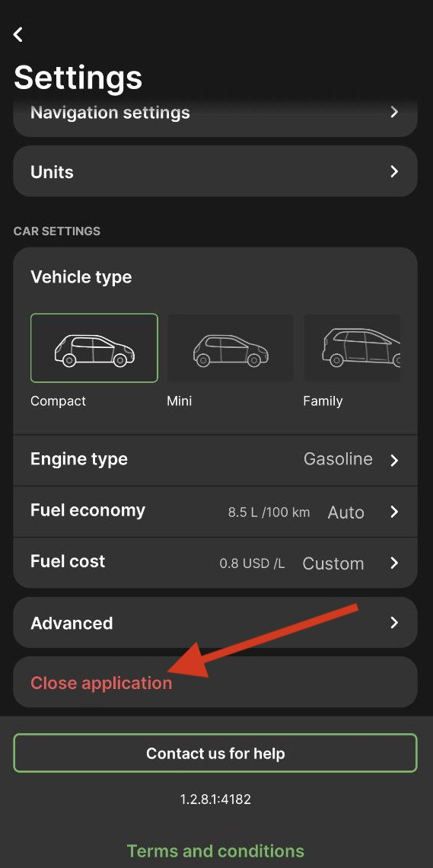The width and height of the screenshot is (433, 868).
Task: Choose Family vehicle type label
Action: (323, 400)
